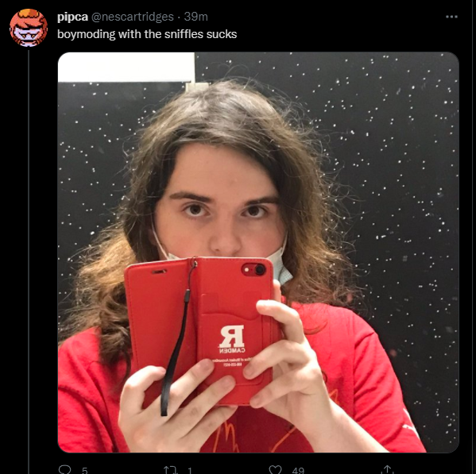Open the @nescartridges handle profile
This screenshot has width=476, height=474.
pyautogui.click(x=133, y=17)
